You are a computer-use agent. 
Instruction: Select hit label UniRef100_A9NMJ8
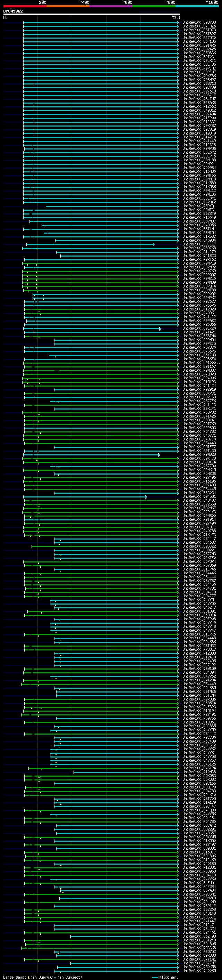199,179
